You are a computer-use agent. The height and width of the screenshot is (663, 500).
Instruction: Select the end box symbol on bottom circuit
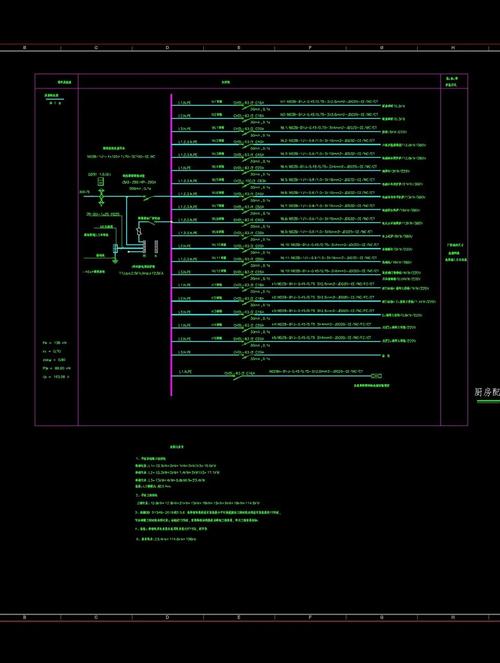[376, 375]
